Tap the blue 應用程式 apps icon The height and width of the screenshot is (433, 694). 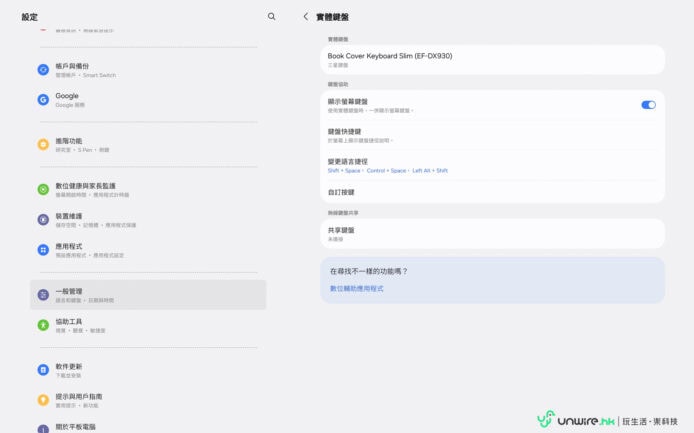click(43, 250)
